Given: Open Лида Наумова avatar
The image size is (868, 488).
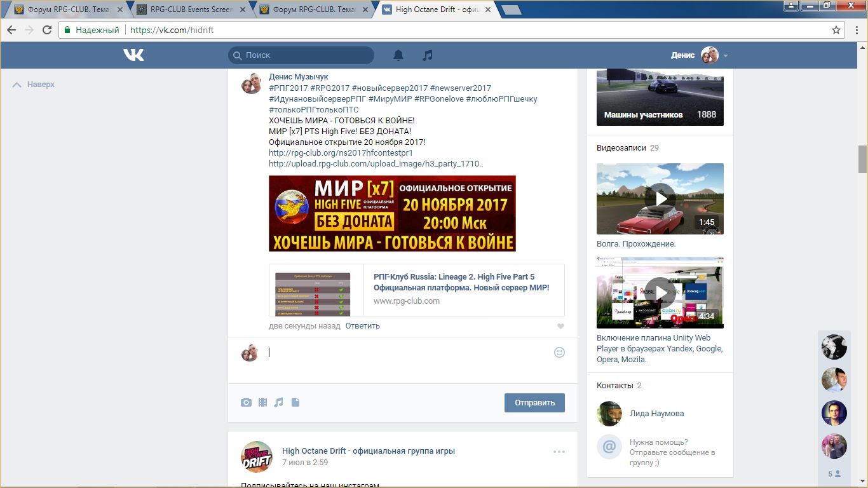Looking at the screenshot, I should (609, 414).
